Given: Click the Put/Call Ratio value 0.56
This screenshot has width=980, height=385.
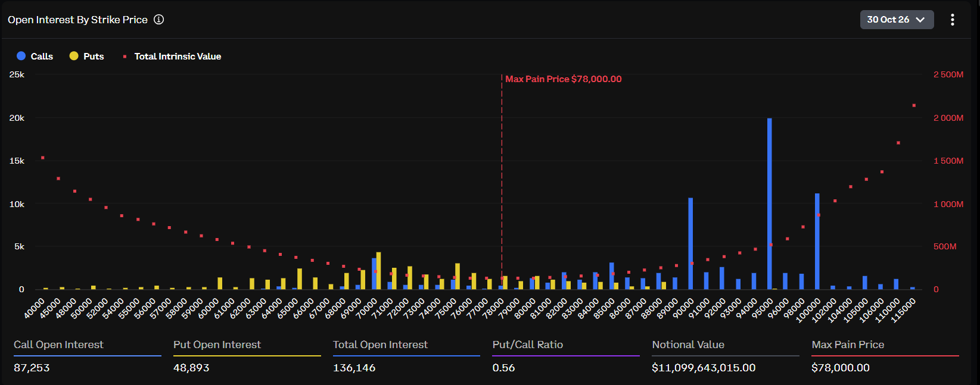Looking at the screenshot, I should click(x=503, y=368).
